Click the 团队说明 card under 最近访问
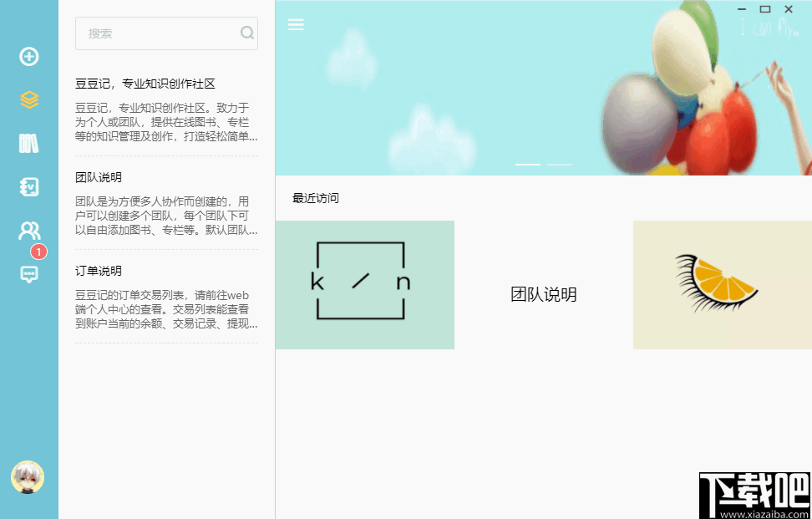Viewport: 812px width, 519px height. pos(544,294)
